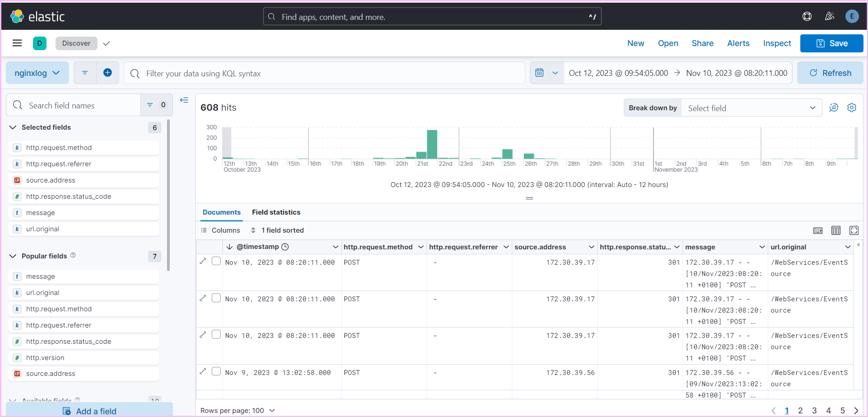Open source.address column header menu

591,247
